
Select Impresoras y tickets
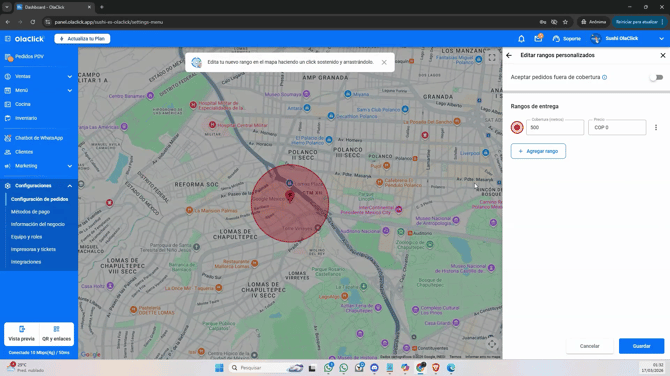pos(33,250)
